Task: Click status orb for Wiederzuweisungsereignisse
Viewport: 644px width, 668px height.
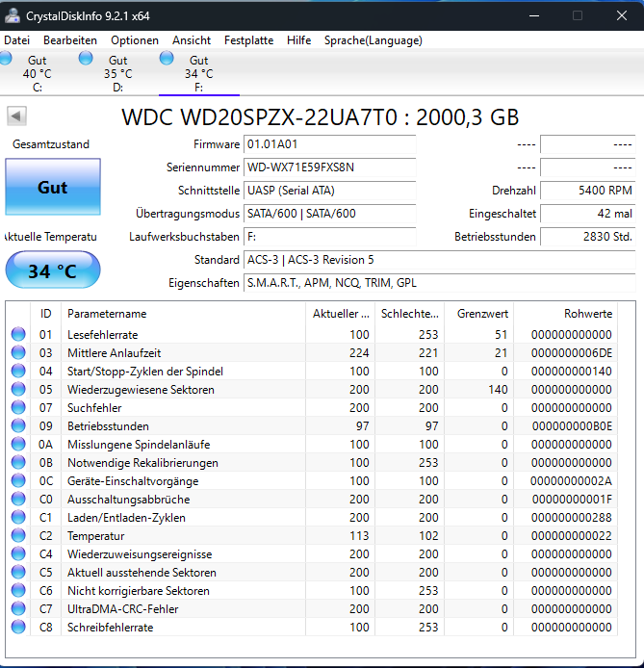Action: click(x=18, y=553)
